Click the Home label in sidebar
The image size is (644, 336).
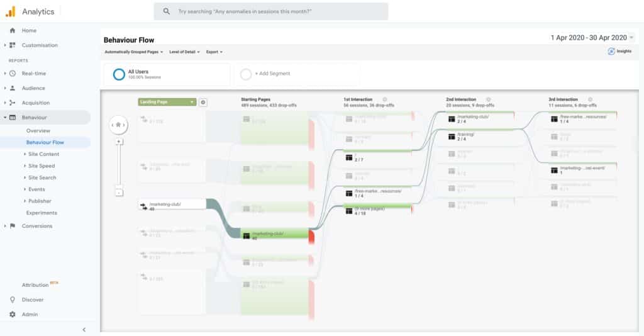click(x=29, y=30)
